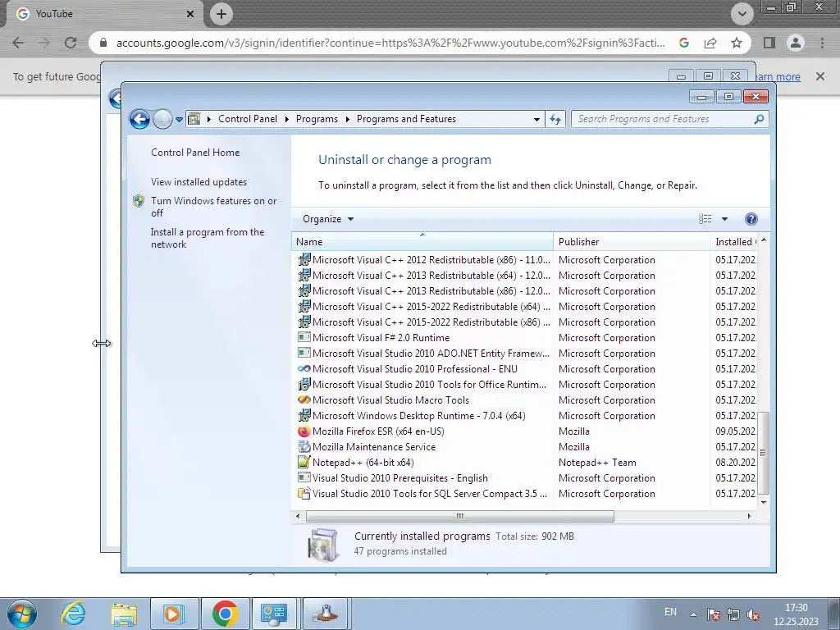
Task: Click the vertical scrollbar up arrow in program list
Action: tap(764, 240)
